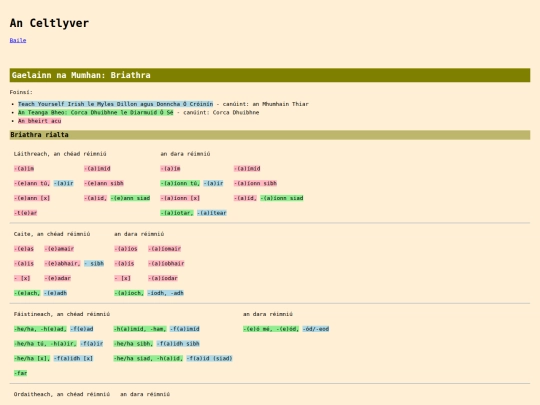Click the '-(e)ann sibh' ending
Viewport: 540px width, 405px height.
[104, 183]
